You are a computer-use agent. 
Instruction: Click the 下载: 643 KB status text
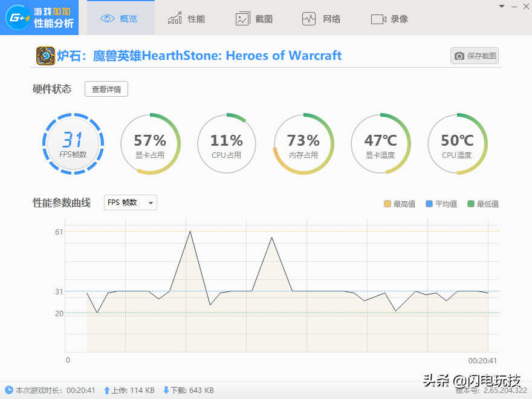(x=192, y=391)
